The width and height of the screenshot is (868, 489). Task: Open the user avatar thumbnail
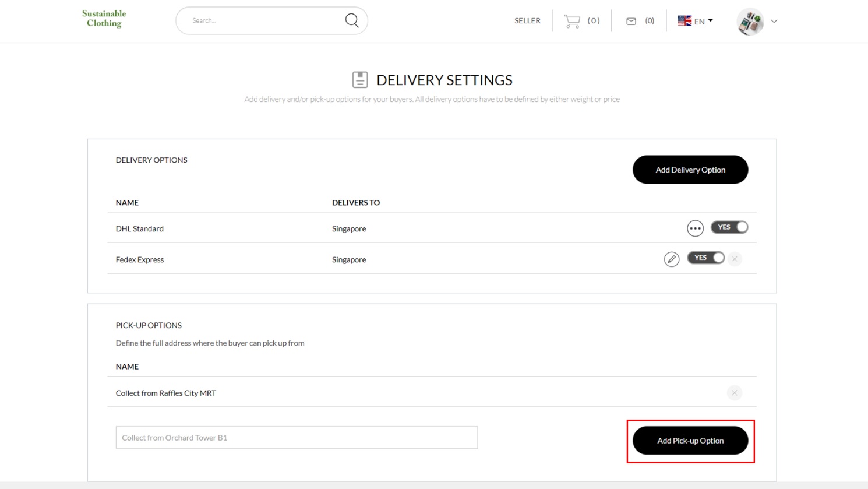tap(750, 22)
